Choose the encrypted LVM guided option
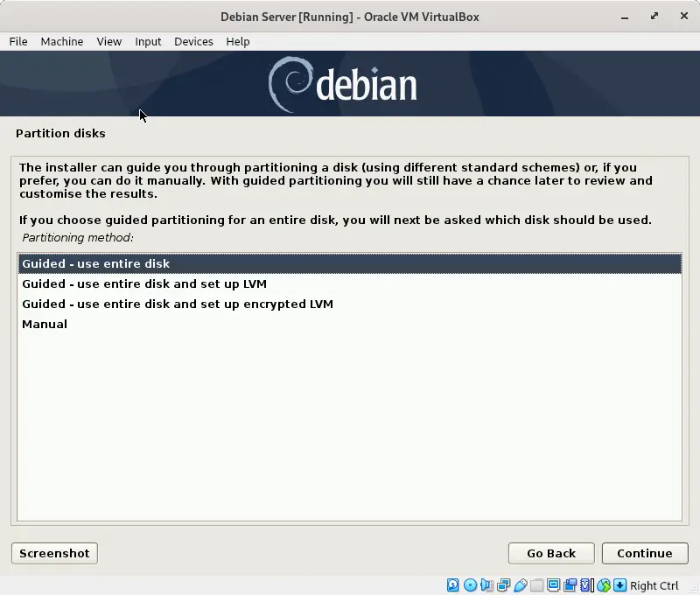This screenshot has width=700, height=595. point(349,304)
